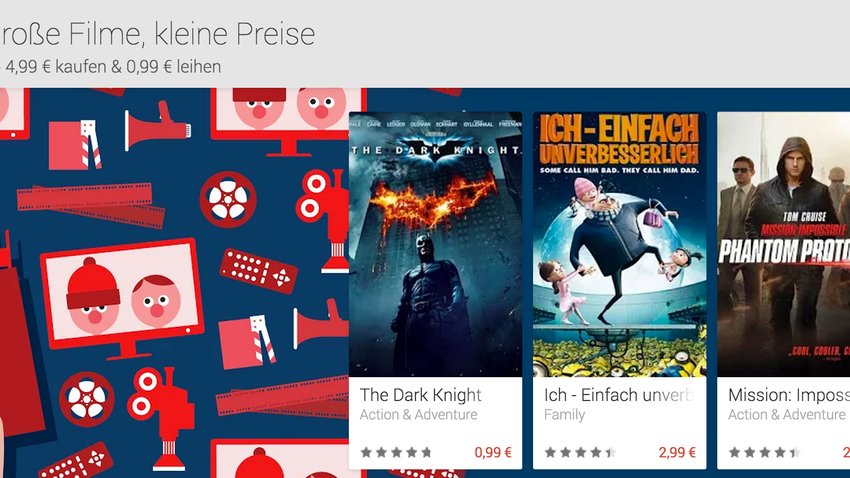850x478 pixels.
Task: Click Ich - Einfach unverb title text
Action: pyautogui.click(x=619, y=395)
